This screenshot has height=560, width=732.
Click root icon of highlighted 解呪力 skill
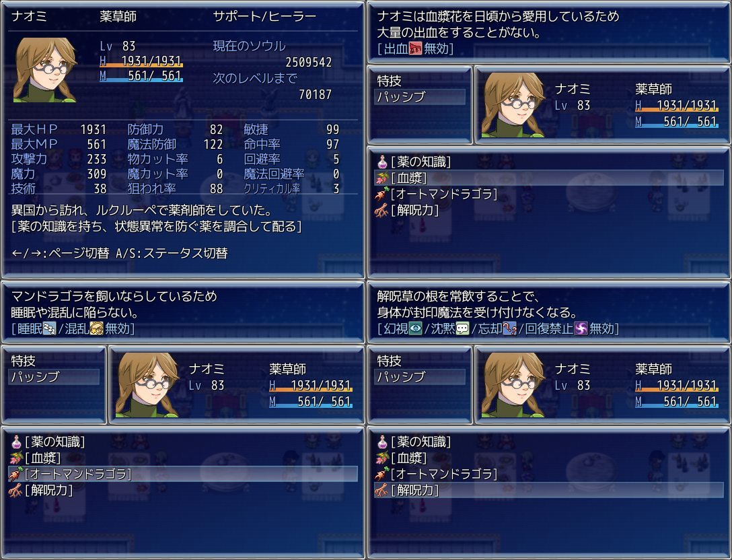382,490
